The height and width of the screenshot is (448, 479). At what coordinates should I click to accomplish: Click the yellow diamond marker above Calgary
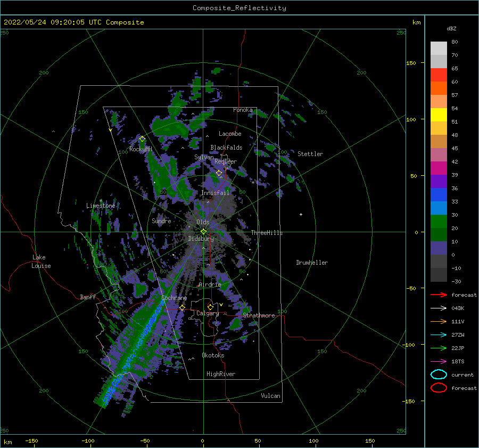click(210, 307)
